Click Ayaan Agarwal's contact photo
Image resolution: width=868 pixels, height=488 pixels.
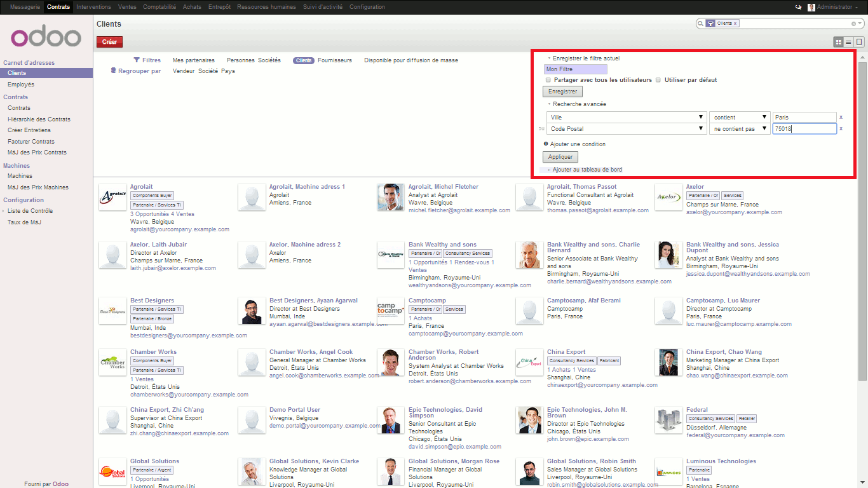(x=252, y=311)
